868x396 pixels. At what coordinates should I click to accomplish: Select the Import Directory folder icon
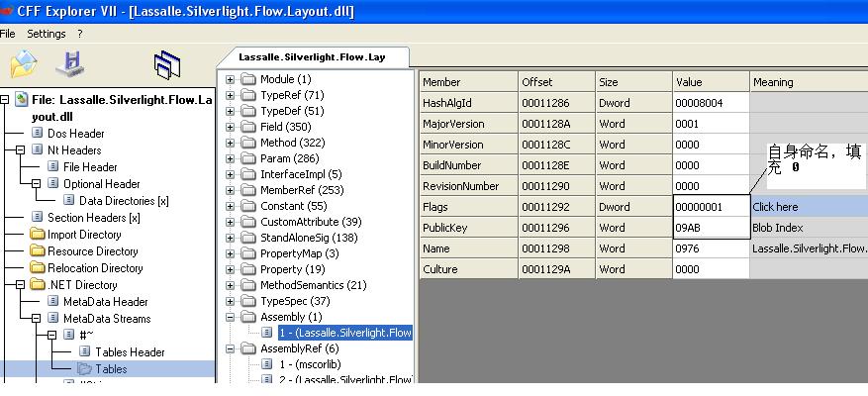pos(39,235)
